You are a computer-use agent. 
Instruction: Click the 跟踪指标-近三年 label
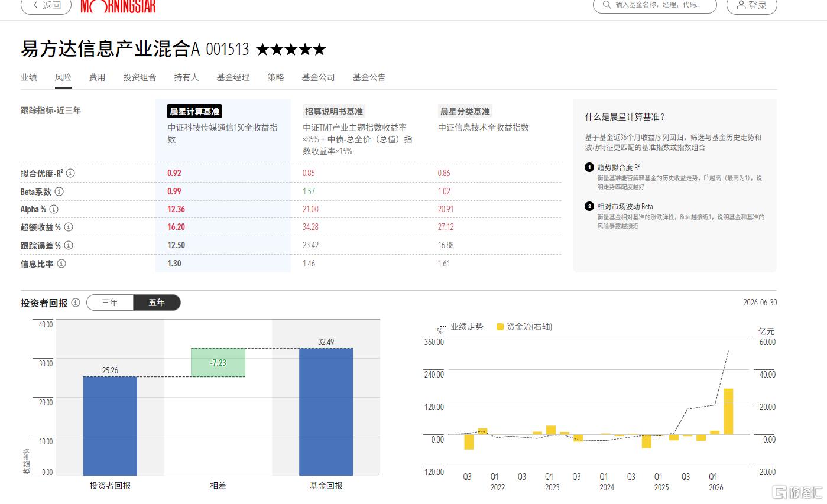pyautogui.click(x=51, y=110)
